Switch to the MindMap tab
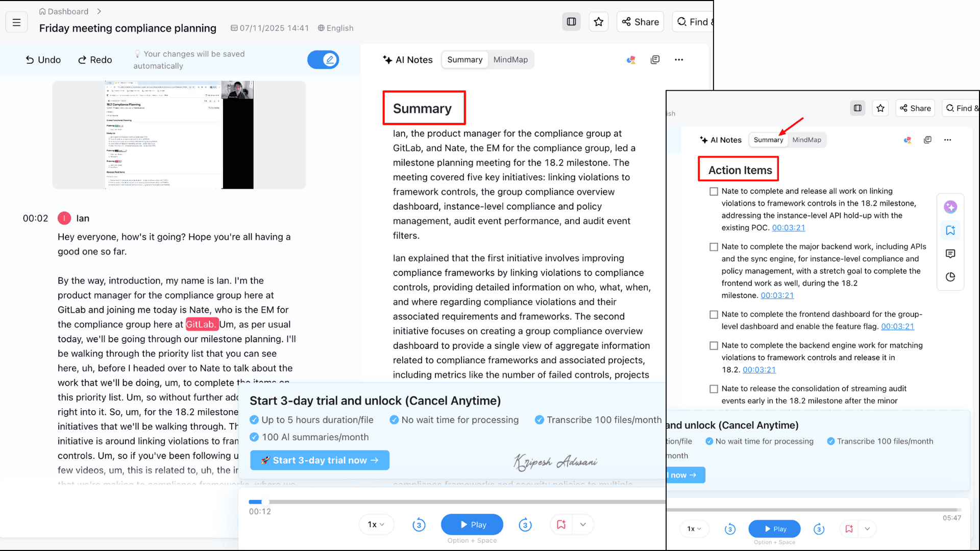Screen dimensions: 980x551 tap(510, 60)
